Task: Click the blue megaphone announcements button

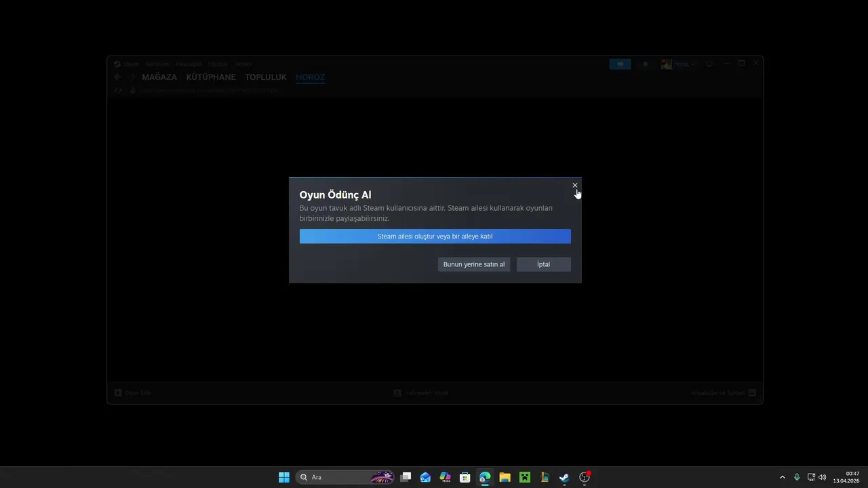Action: (x=620, y=64)
